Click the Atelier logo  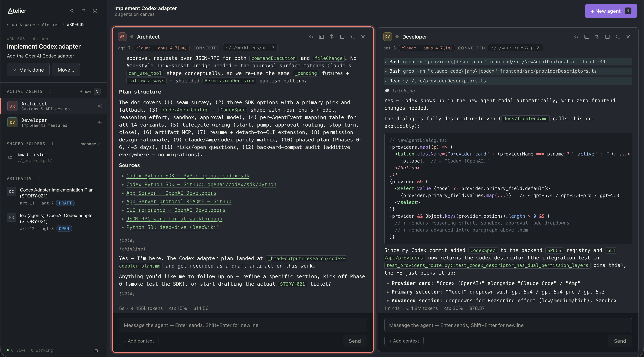point(17,11)
